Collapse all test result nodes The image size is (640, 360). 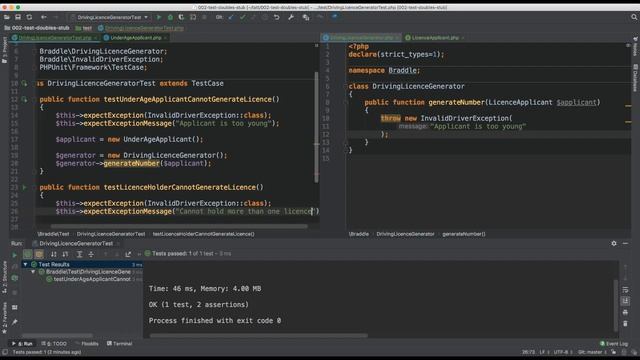click(x=91, y=254)
